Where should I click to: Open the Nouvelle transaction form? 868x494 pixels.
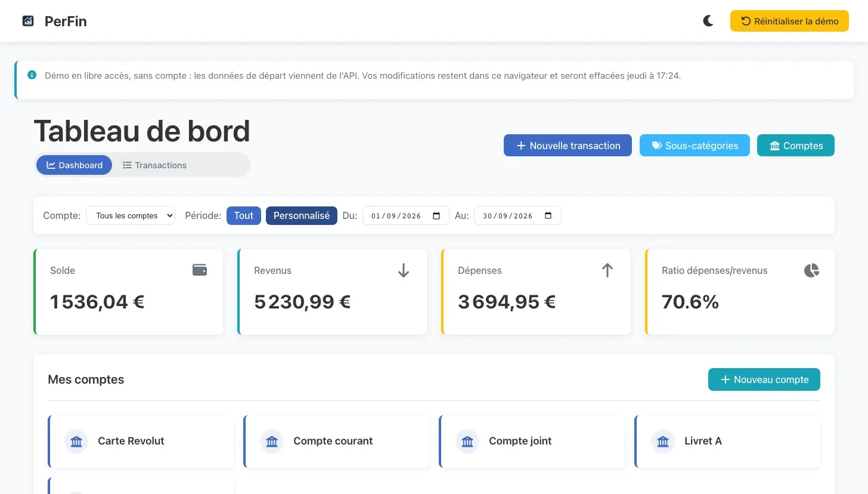568,146
